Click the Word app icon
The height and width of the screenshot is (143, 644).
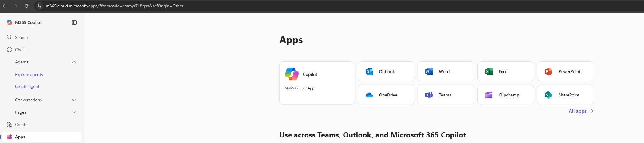point(429,72)
